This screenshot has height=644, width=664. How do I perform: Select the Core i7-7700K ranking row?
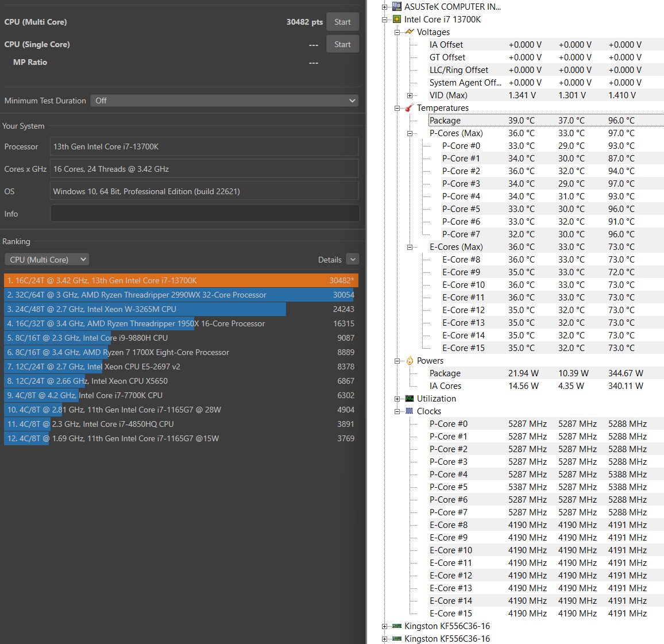[181, 395]
